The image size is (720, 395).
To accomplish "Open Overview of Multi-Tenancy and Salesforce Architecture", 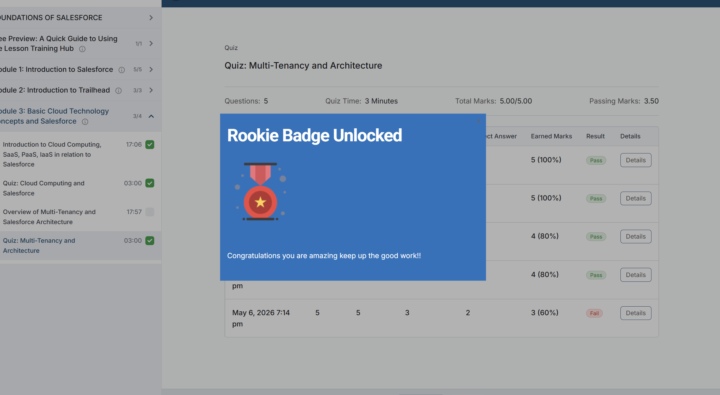I will (49, 217).
